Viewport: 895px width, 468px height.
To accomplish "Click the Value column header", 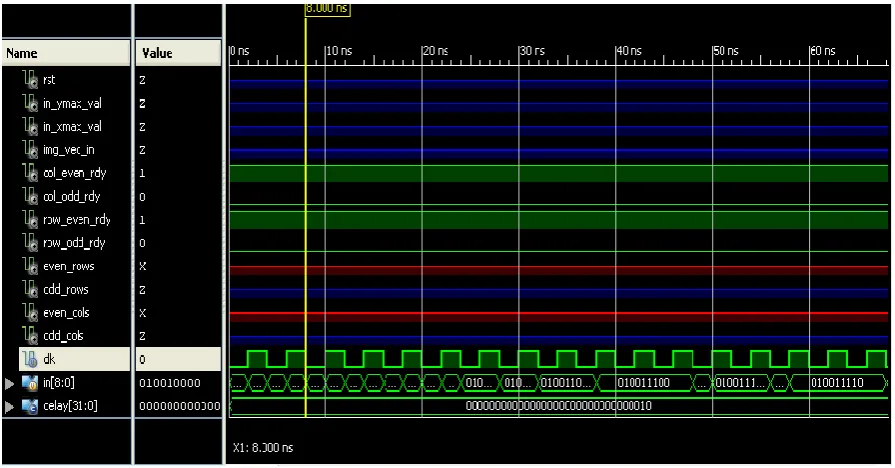I will (x=178, y=53).
